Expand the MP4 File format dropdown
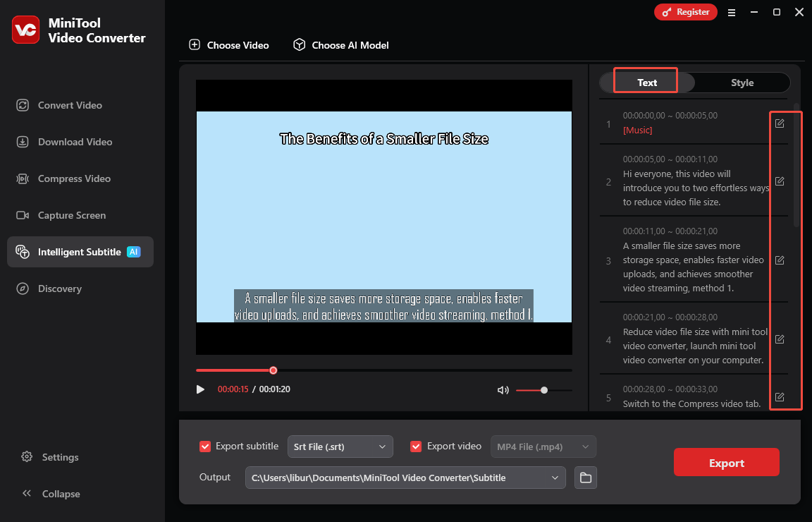 coord(543,447)
